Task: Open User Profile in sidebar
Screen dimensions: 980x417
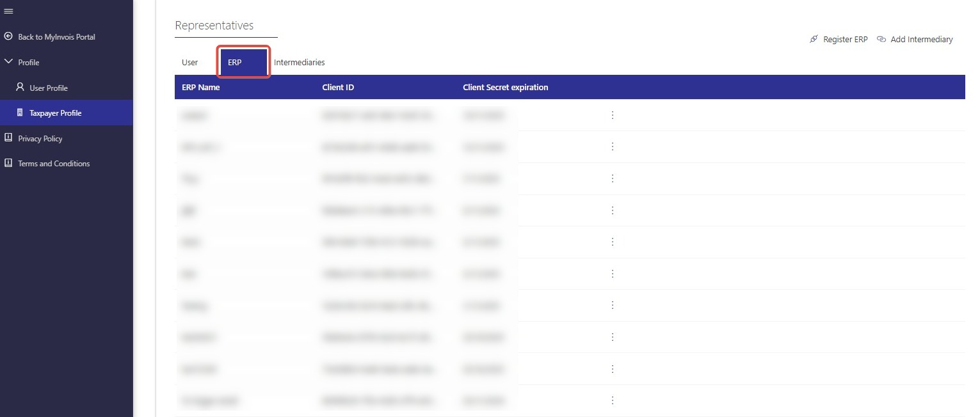Action: [x=48, y=88]
